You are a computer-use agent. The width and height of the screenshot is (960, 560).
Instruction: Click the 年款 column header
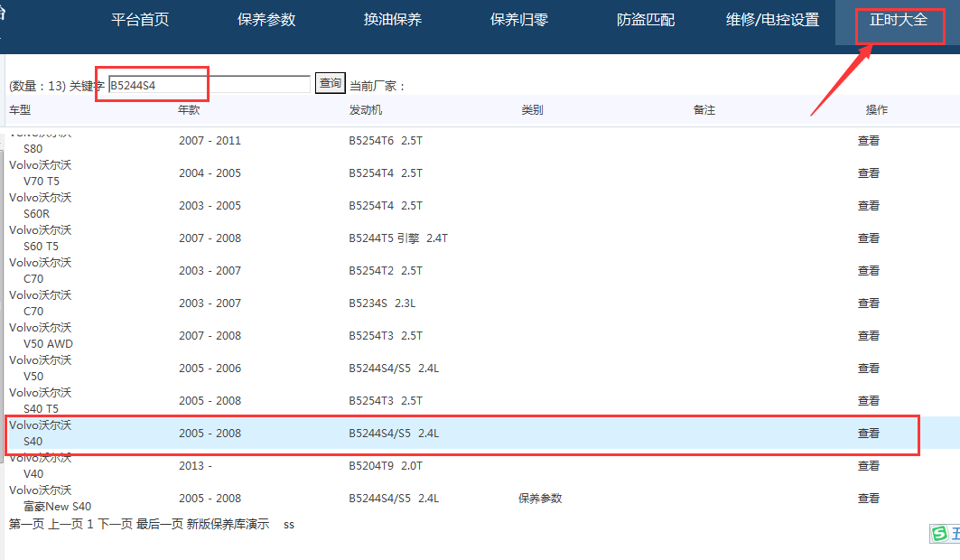[189, 109]
